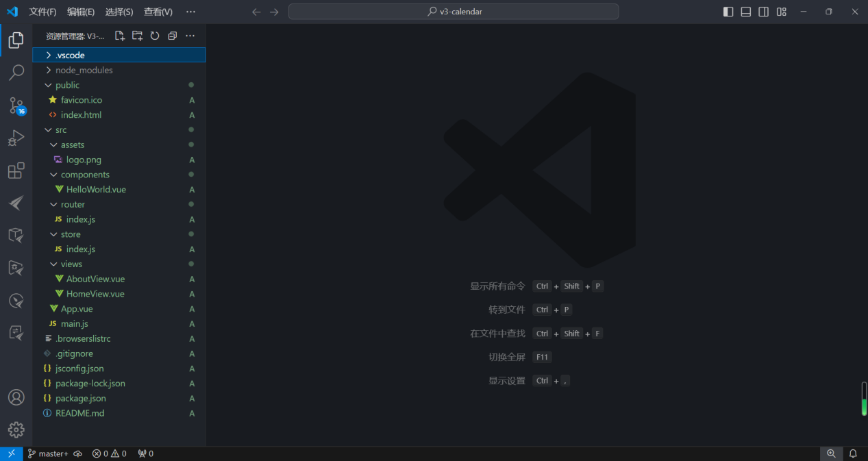Open index.js under router folder
Image resolution: width=868 pixels, height=461 pixels.
(x=119, y=219)
